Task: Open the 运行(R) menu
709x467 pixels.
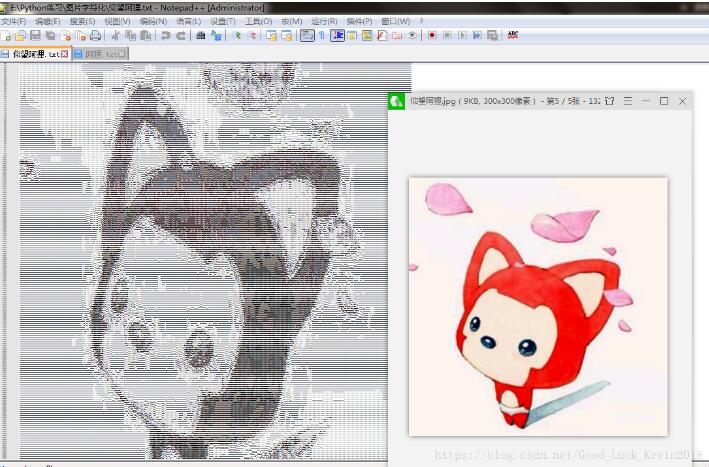Action: pos(325,22)
